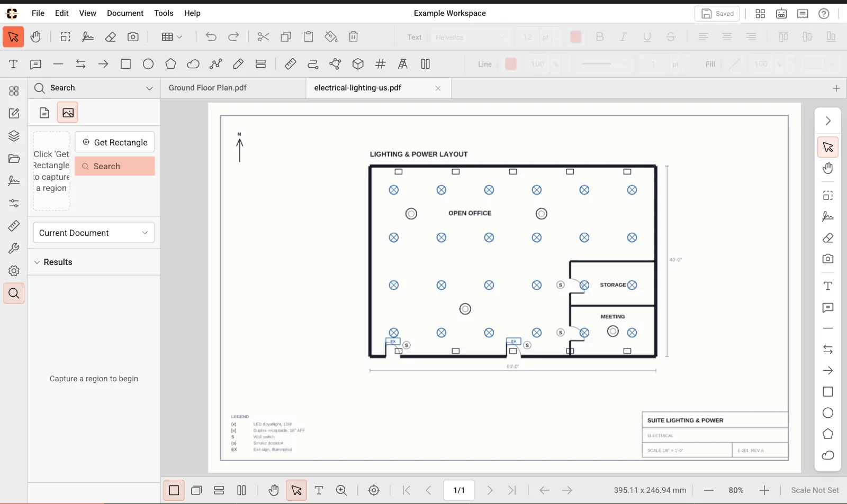
Task: Select the pan hand tool in top toolbar
Action: [35, 37]
